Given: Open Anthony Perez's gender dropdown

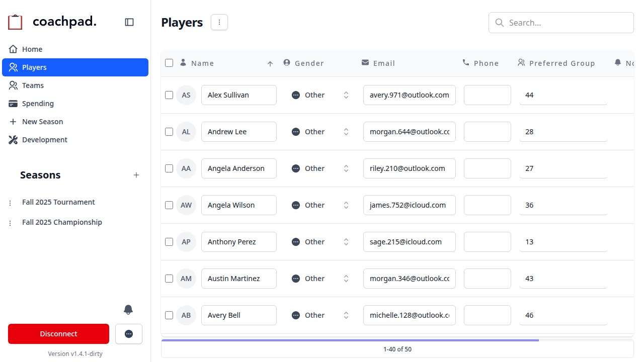Looking at the screenshot, I should [346, 242].
